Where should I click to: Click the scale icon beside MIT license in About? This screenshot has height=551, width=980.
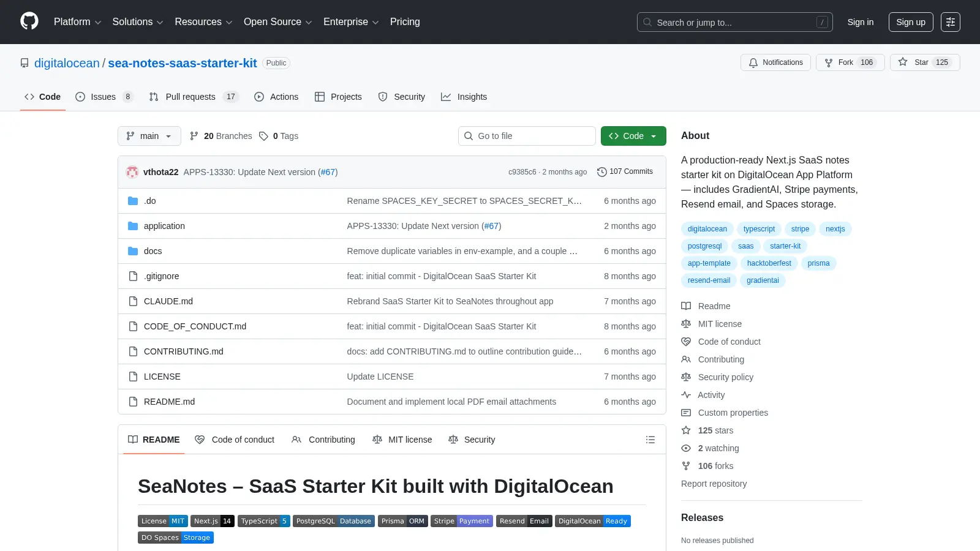(x=686, y=324)
